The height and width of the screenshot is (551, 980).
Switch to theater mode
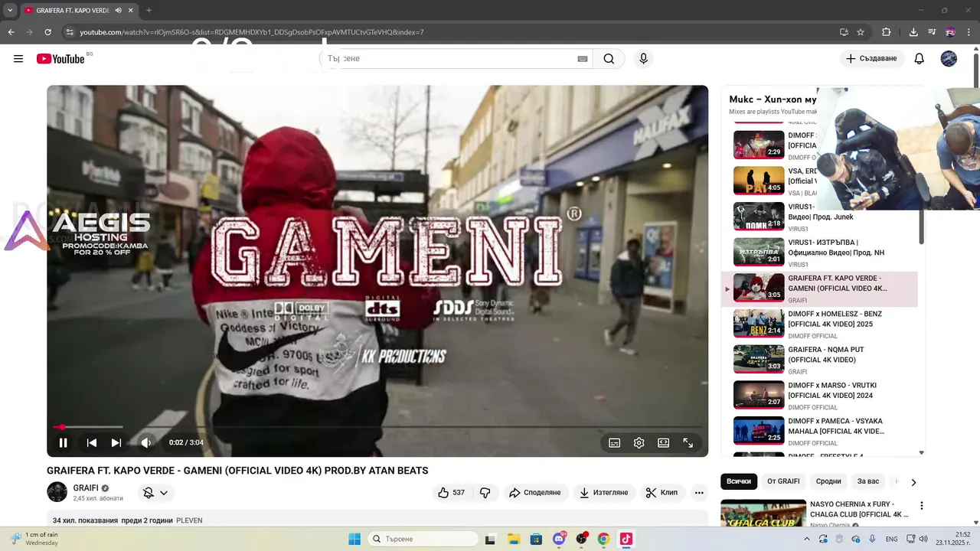pos(663,442)
